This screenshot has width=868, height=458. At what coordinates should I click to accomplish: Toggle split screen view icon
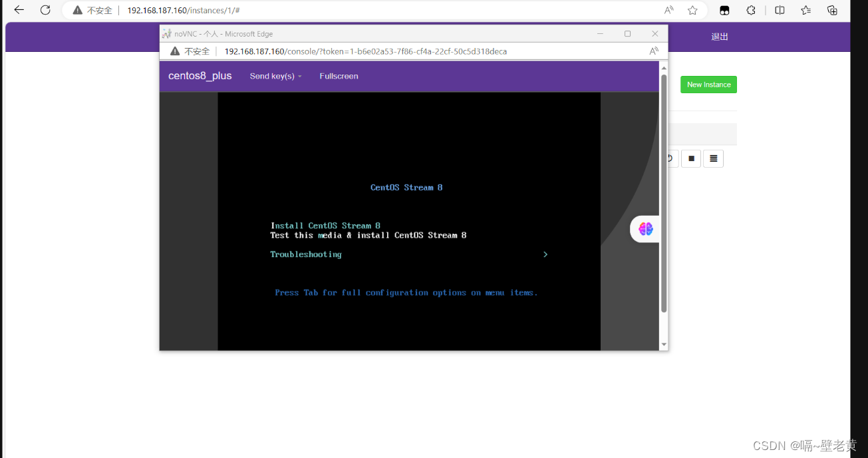tap(780, 10)
